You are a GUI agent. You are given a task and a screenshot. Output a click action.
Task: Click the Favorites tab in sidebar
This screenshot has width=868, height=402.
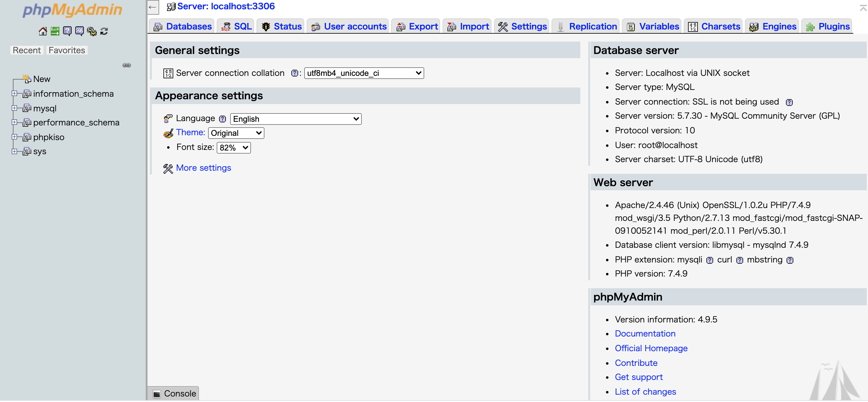(66, 50)
